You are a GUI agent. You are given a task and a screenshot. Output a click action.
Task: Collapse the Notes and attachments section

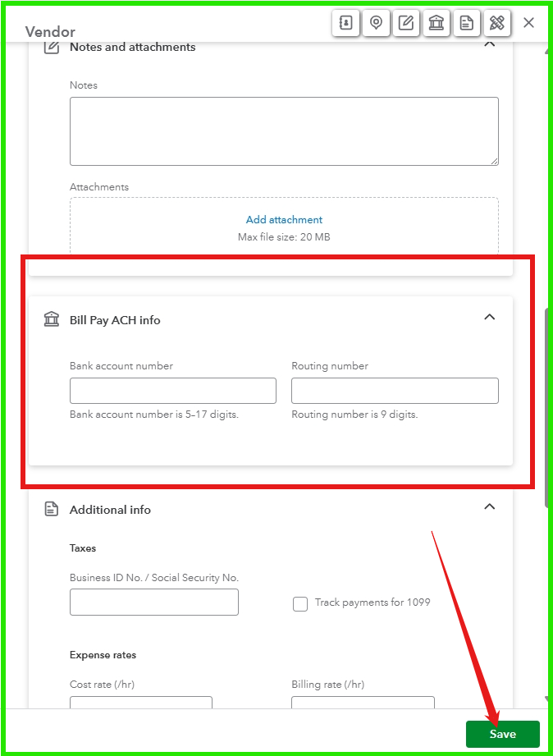(x=489, y=44)
